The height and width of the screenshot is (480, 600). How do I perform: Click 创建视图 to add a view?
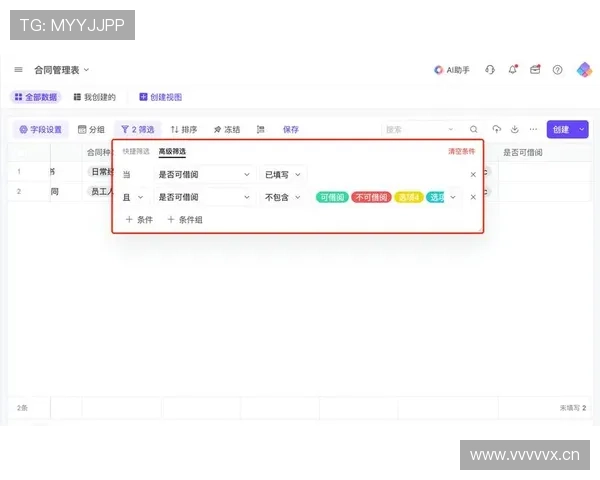[x=160, y=97]
